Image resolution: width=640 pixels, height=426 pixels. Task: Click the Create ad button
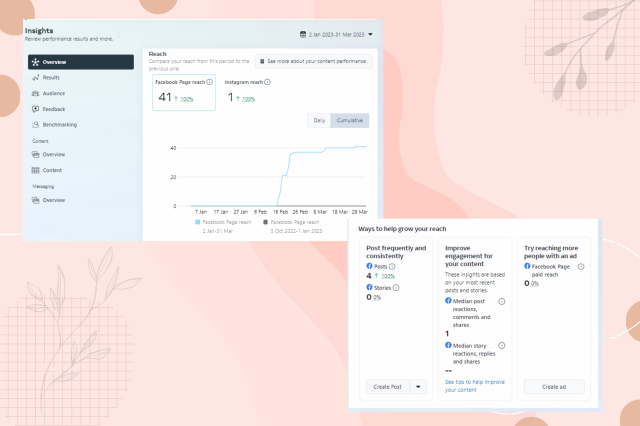click(x=554, y=387)
